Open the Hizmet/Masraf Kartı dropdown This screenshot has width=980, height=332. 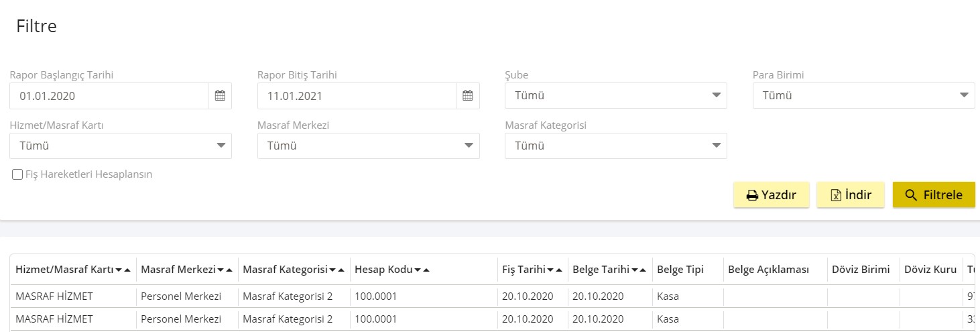coord(121,146)
